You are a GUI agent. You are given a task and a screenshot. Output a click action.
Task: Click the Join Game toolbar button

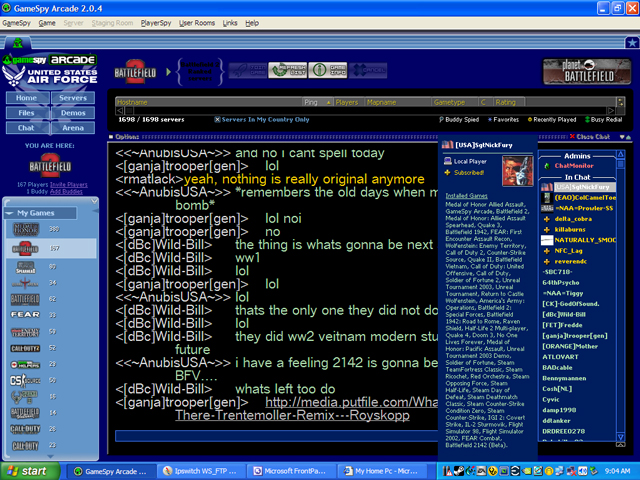point(247,70)
